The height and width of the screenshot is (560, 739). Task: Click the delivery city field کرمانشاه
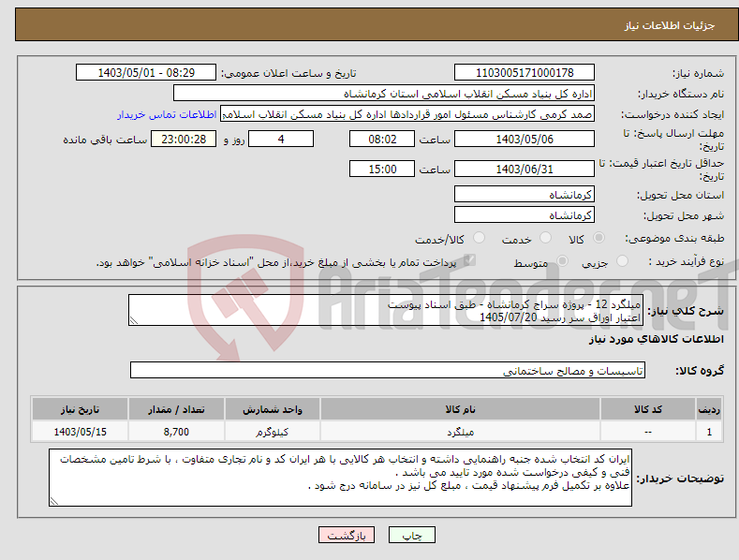click(525, 215)
